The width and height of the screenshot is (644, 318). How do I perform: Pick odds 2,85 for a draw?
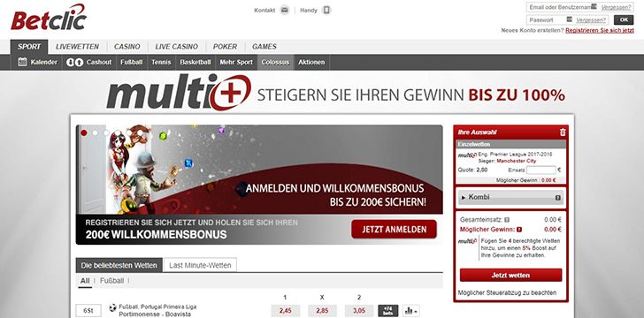pos(322,311)
